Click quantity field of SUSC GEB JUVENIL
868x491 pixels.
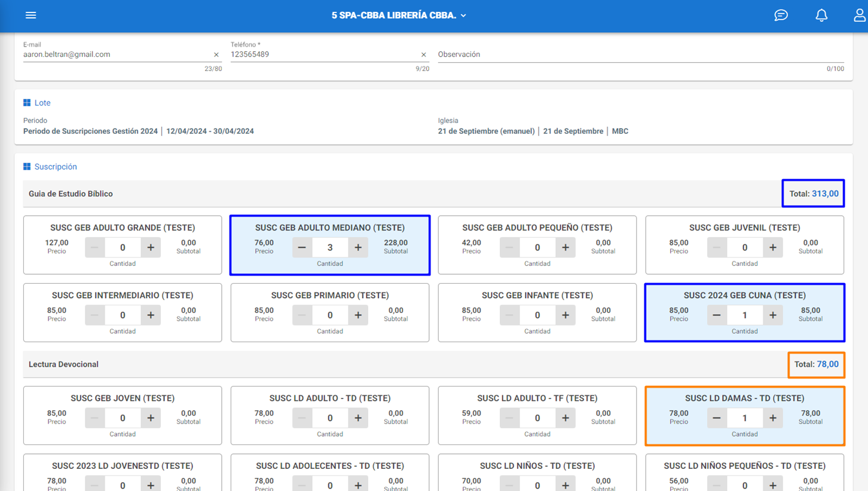[x=745, y=247]
